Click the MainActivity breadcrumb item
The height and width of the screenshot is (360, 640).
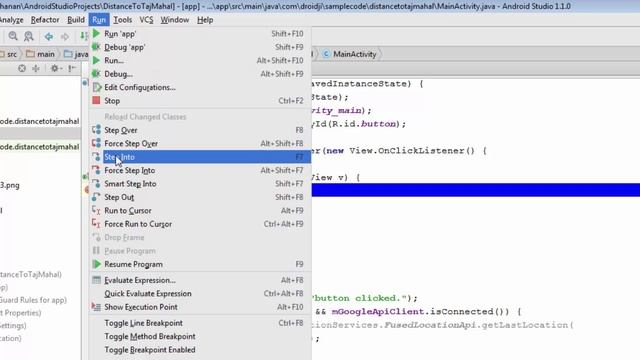(x=350, y=54)
